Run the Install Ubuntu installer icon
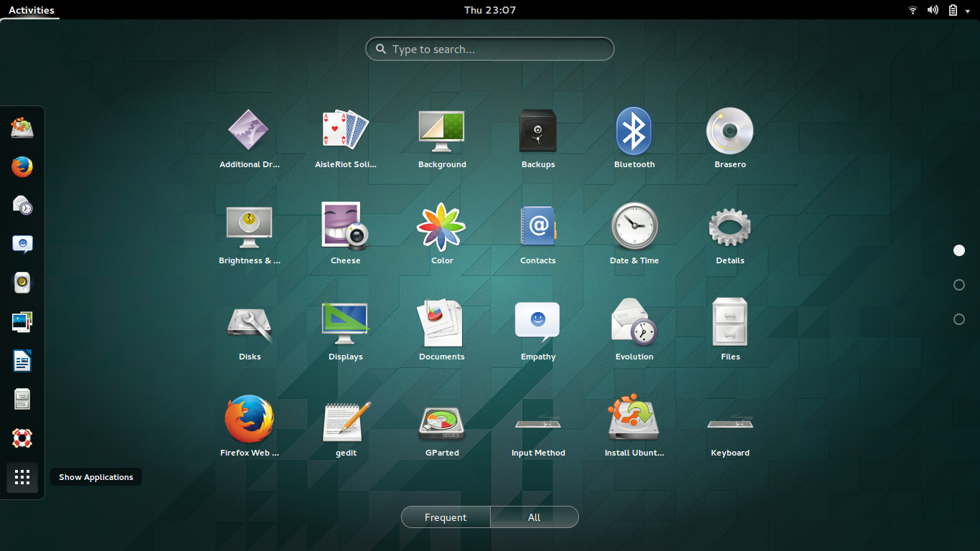 click(633, 420)
